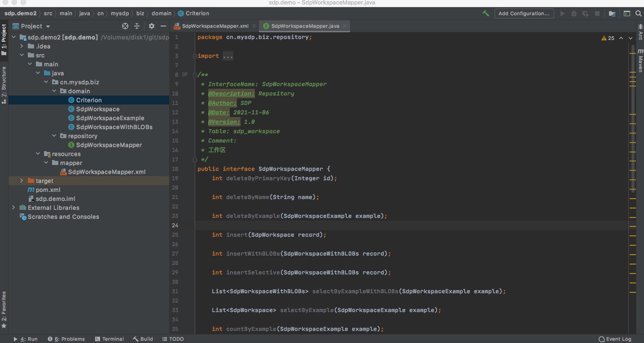This screenshot has height=343, width=644.
Task: Click the warning count 25 indicator
Action: 608,38
